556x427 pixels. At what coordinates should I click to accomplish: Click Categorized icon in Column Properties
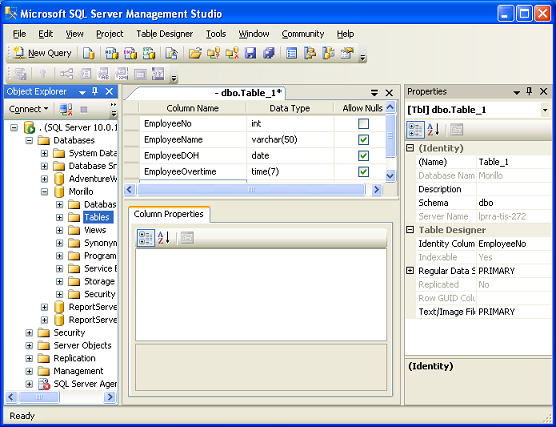click(x=146, y=238)
